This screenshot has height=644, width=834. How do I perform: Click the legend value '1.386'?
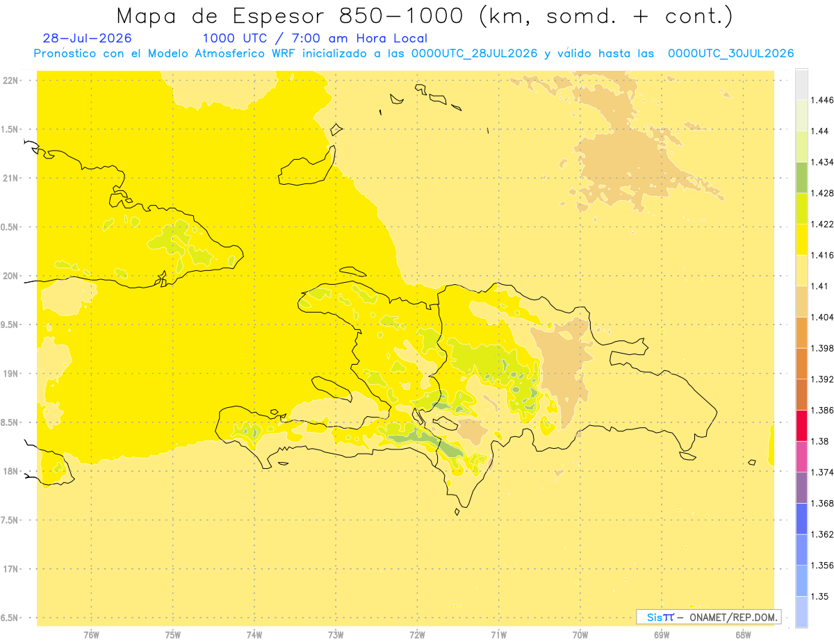822,411
